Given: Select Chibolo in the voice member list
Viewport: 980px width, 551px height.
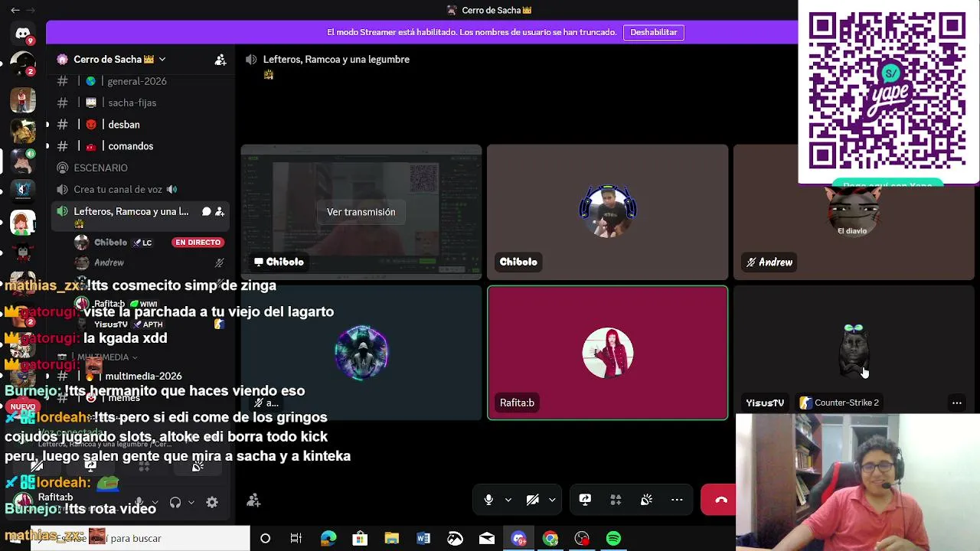Looking at the screenshot, I should point(110,243).
